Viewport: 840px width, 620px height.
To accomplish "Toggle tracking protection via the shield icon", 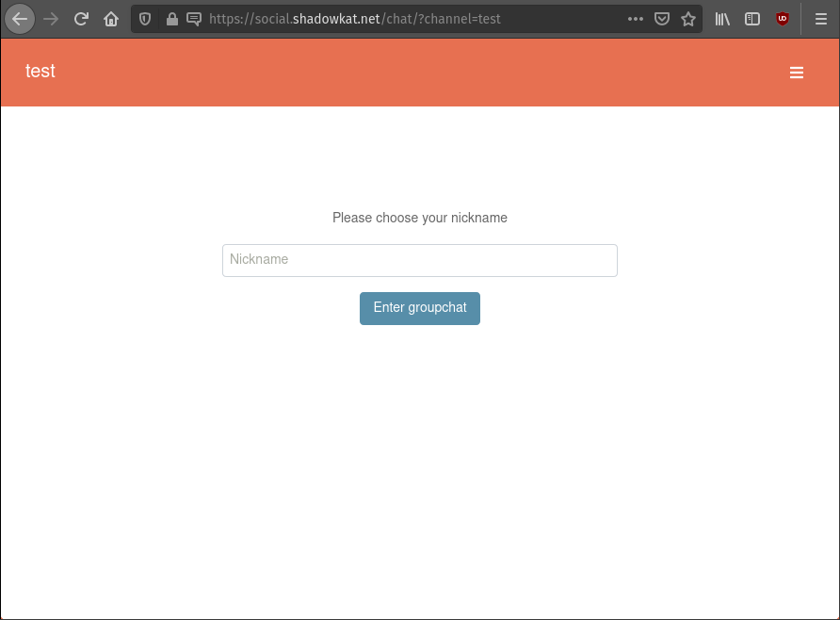I will 144,19.
